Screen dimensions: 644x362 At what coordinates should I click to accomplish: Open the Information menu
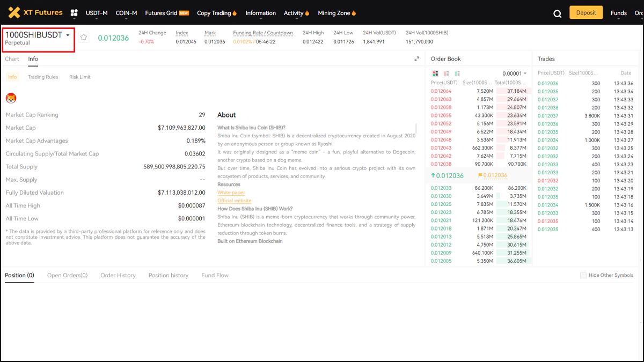tap(261, 13)
